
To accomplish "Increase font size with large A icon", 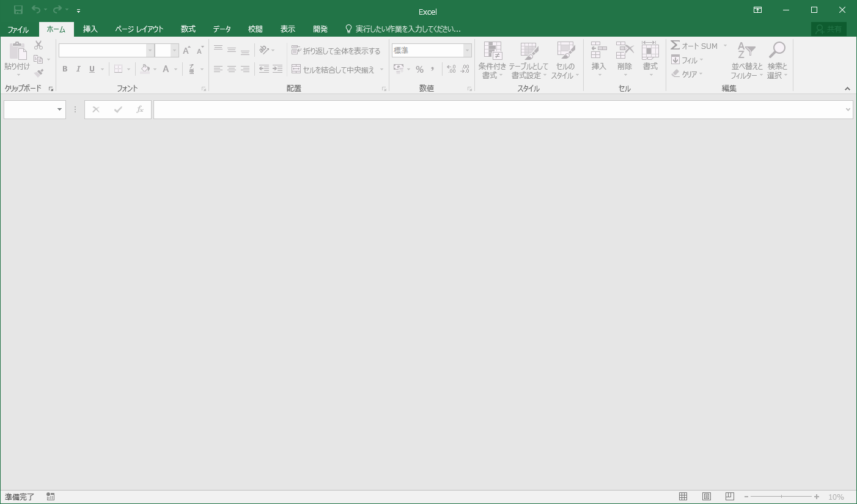I will (x=186, y=50).
